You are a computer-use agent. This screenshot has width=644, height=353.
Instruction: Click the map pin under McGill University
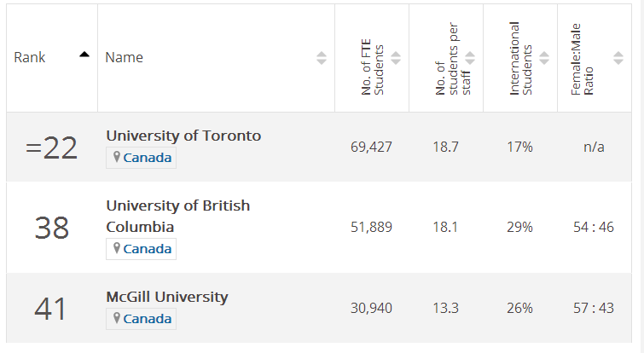tap(117, 319)
